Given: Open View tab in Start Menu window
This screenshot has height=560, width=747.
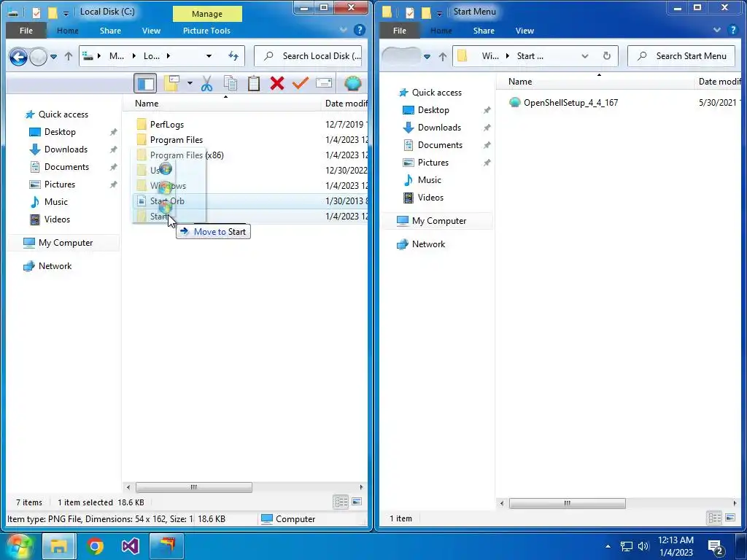Looking at the screenshot, I should 525,31.
